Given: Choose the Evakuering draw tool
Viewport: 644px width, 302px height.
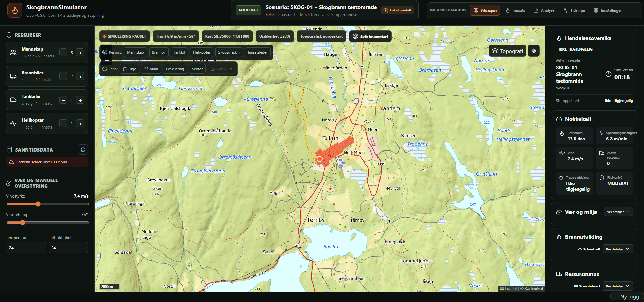Looking at the screenshot, I should pyautogui.click(x=175, y=69).
